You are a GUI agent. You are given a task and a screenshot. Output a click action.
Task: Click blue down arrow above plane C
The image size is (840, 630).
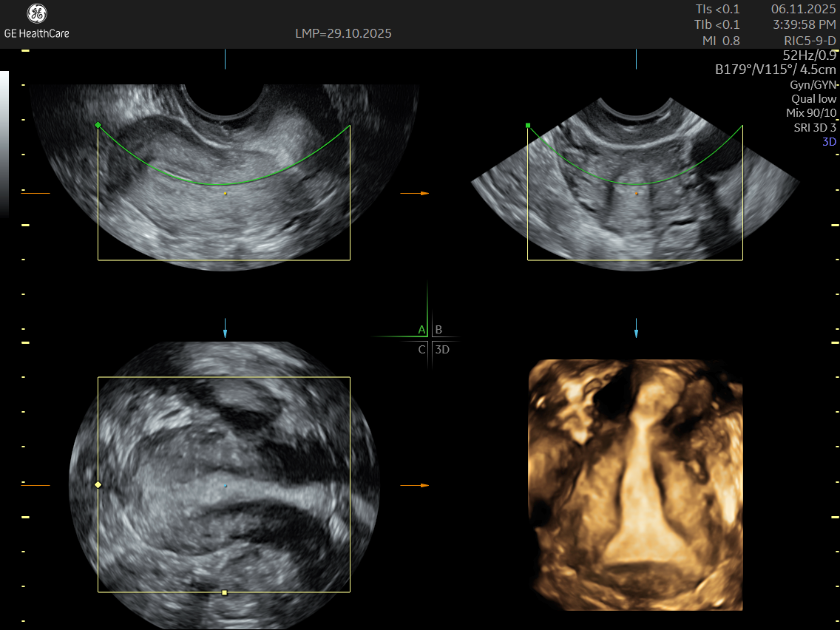(x=225, y=333)
